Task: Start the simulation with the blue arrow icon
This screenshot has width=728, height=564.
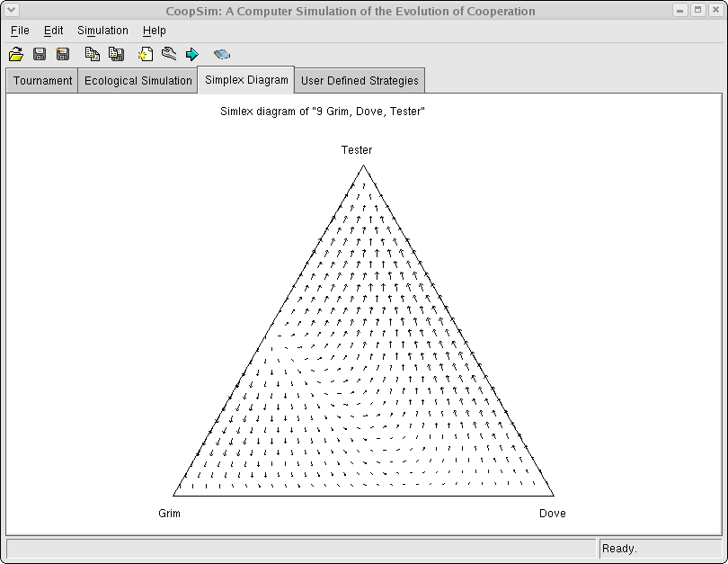Action: (192, 54)
